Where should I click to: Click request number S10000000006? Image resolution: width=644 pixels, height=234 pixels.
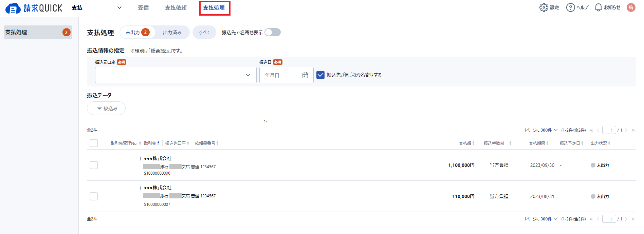[157, 173]
